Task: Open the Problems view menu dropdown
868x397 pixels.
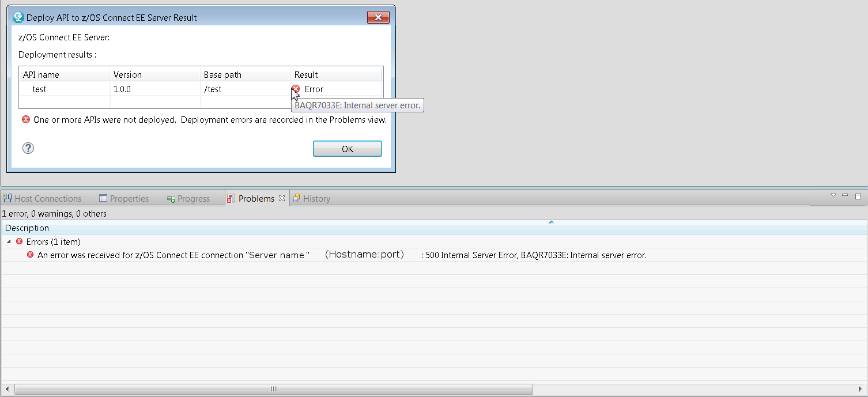Action: coord(832,195)
